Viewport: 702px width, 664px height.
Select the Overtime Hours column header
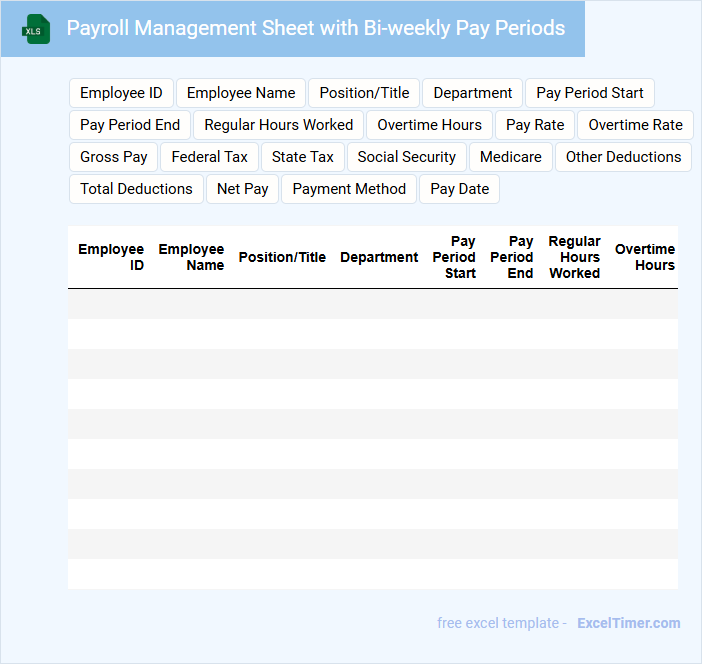(x=645, y=257)
